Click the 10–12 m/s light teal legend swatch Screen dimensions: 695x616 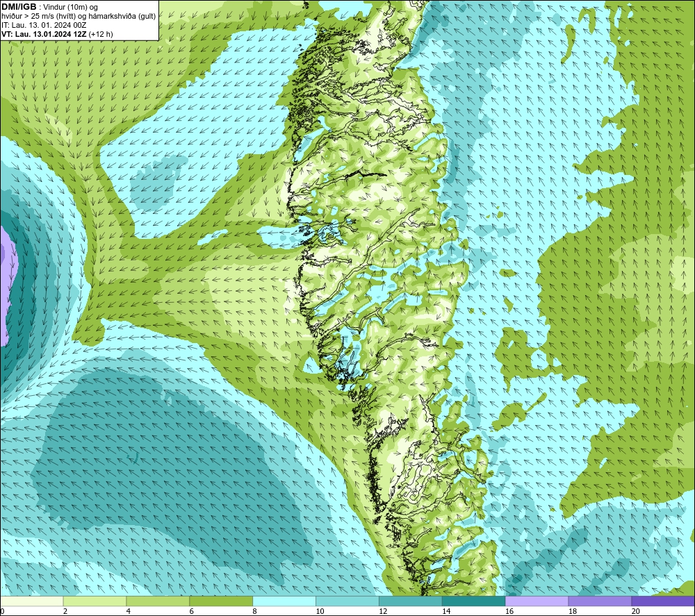(x=347, y=601)
